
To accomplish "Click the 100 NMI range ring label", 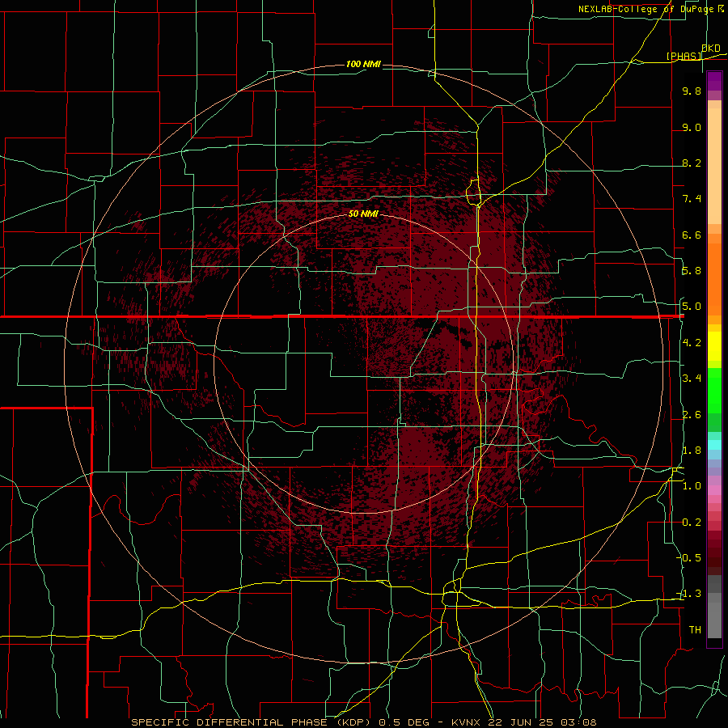I will click(x=363, y=64).
